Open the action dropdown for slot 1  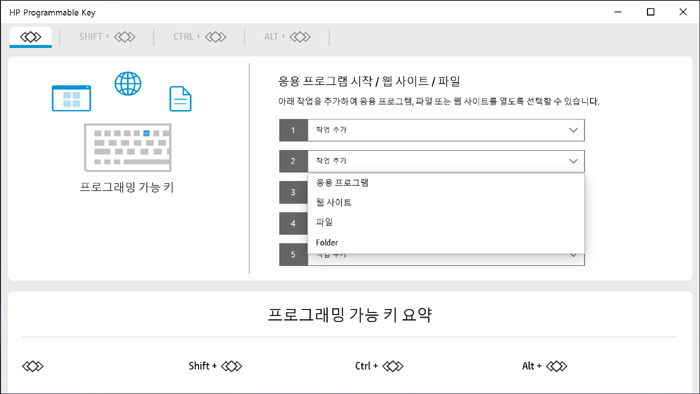click(x=446, y=130)
